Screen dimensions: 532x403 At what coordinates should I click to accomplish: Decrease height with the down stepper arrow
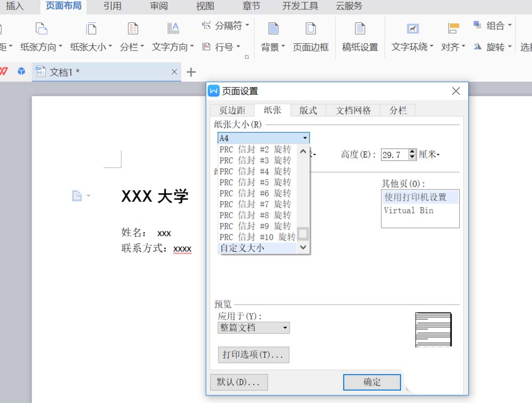[x=412, y=157]
